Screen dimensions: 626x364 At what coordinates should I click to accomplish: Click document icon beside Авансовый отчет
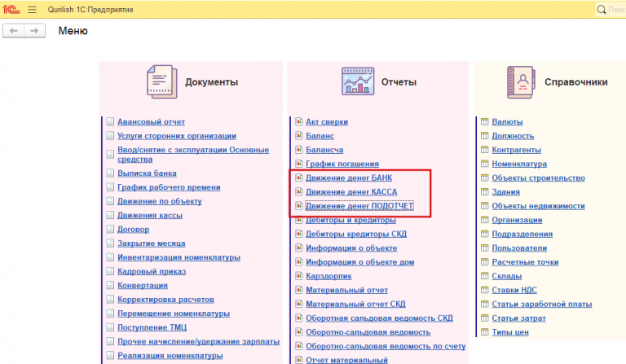pos(110,121)
